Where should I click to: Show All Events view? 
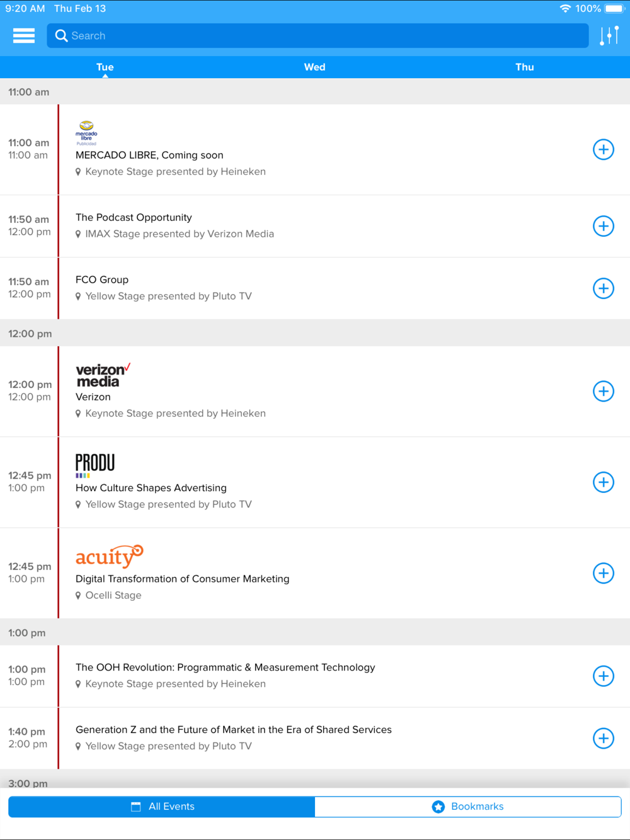pos(162,807)
